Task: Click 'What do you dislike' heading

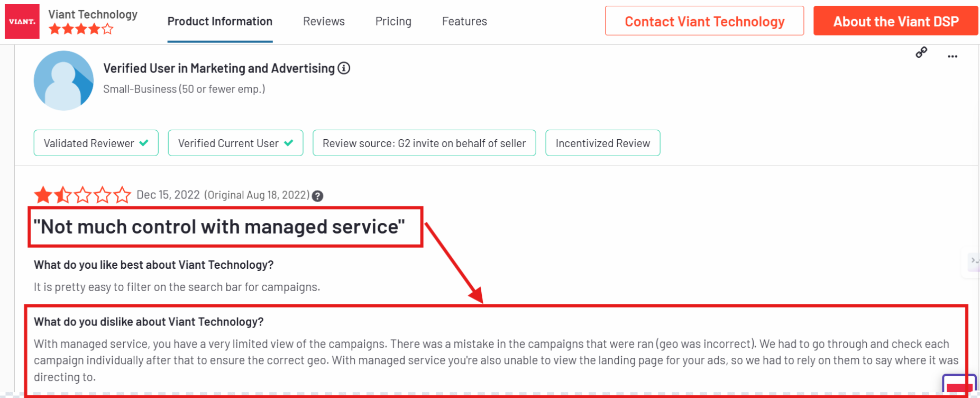Action: coord(149,322)
